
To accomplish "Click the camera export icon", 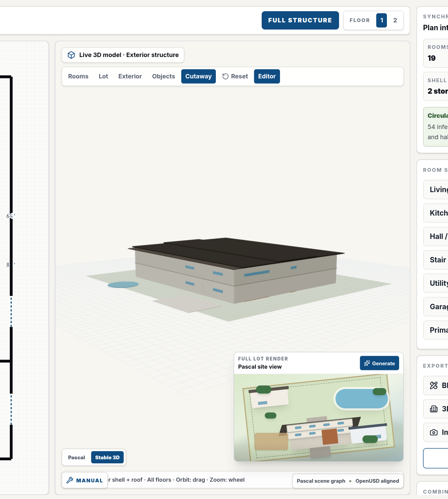I will pos(434,432).
